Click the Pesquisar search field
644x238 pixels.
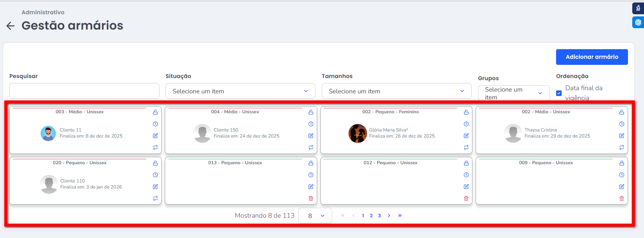[84, 91]
